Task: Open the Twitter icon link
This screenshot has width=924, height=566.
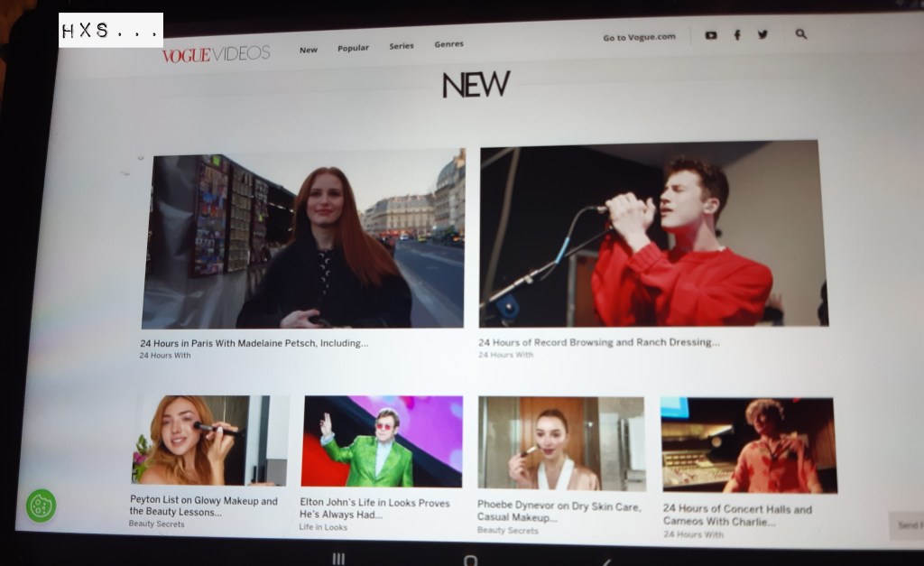Action: coord(762,35)
